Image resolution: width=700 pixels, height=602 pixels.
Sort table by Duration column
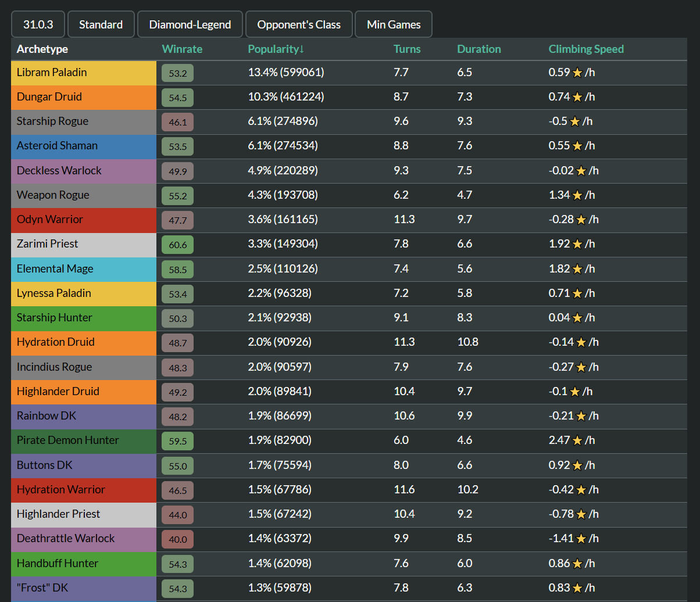pyautogui.click(x=479, y=49)
